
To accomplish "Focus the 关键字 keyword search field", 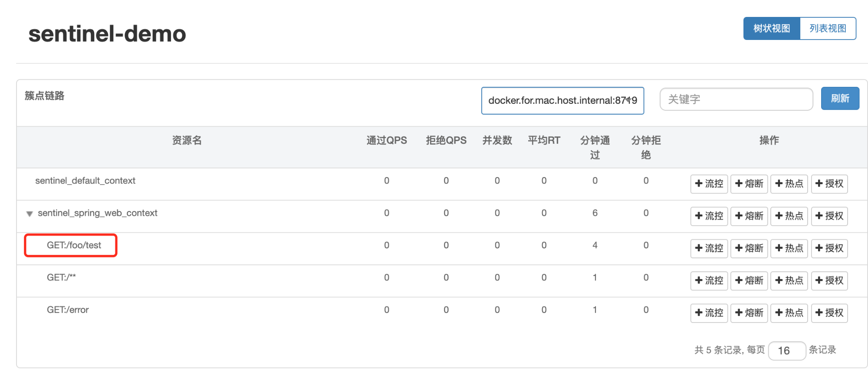I will pyautogui.click(x=736, y=99).
